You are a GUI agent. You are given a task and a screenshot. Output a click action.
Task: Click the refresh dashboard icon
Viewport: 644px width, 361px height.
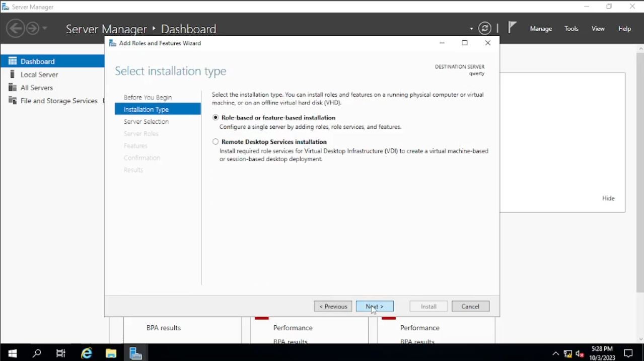[484, 29]
